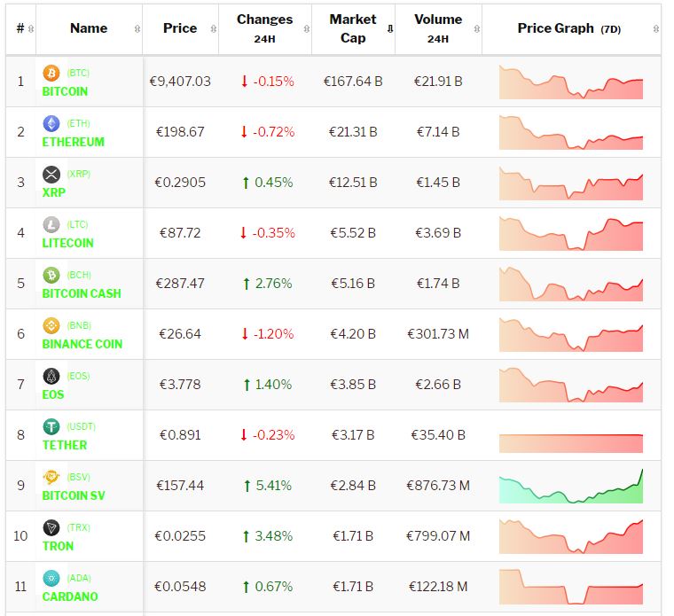Sort by the # rank column
This screenshot has width=674, height=616.
click(20, 28)
